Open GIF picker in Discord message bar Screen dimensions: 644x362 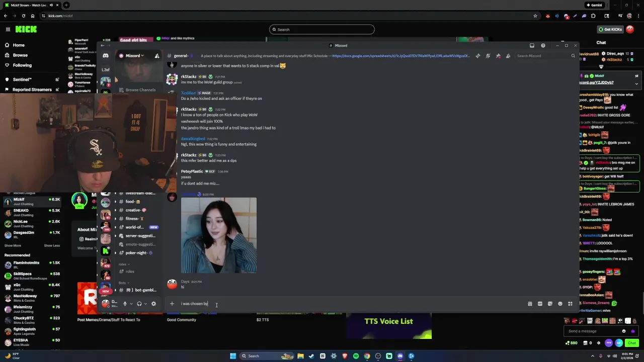pyautogui.click(x=540, y=304)
